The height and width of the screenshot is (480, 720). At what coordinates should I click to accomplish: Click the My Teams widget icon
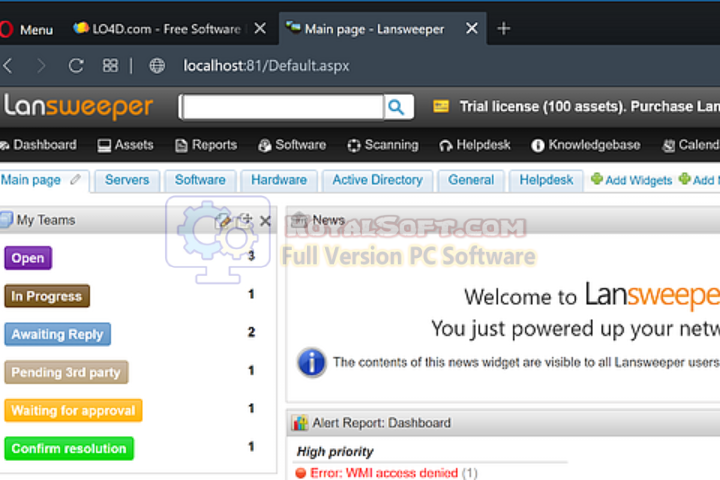pos(6,220)
